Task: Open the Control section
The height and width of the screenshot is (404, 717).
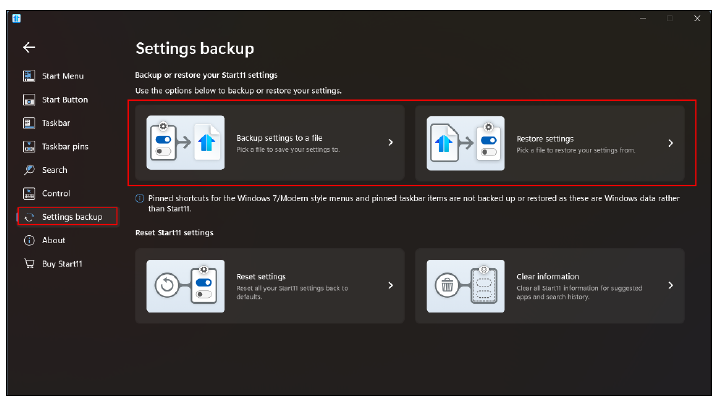Action: click(x=56, y=193)
